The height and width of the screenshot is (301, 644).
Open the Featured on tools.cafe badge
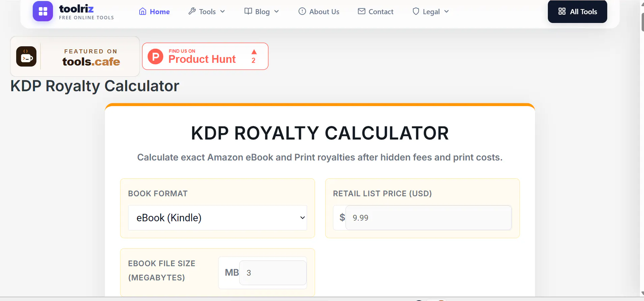tap(75, 56)
